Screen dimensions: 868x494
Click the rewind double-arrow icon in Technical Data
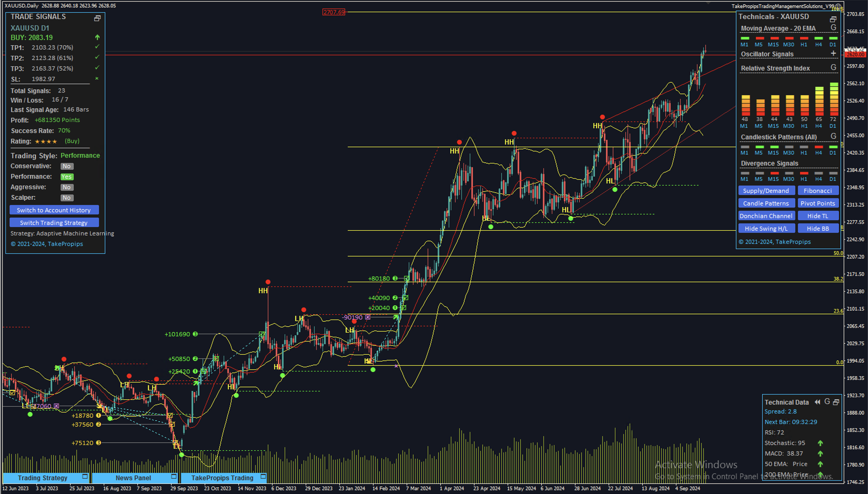click(x=817, y=402)
